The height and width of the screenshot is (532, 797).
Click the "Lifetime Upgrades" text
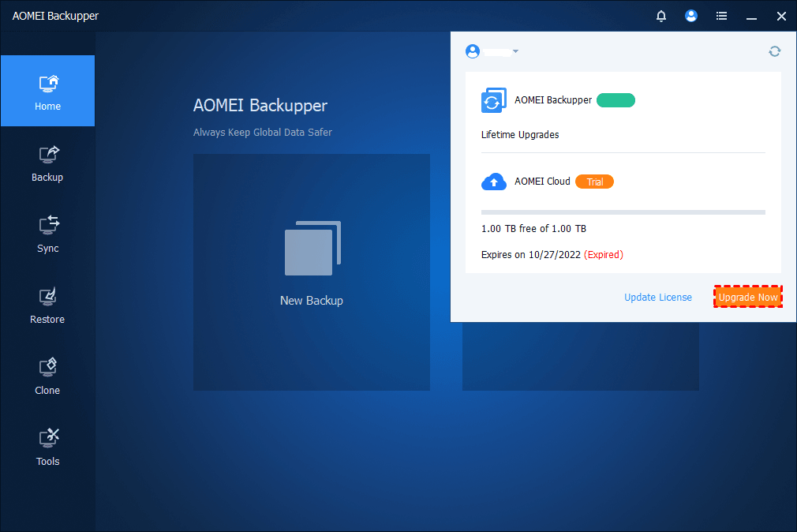pos(520,135)
